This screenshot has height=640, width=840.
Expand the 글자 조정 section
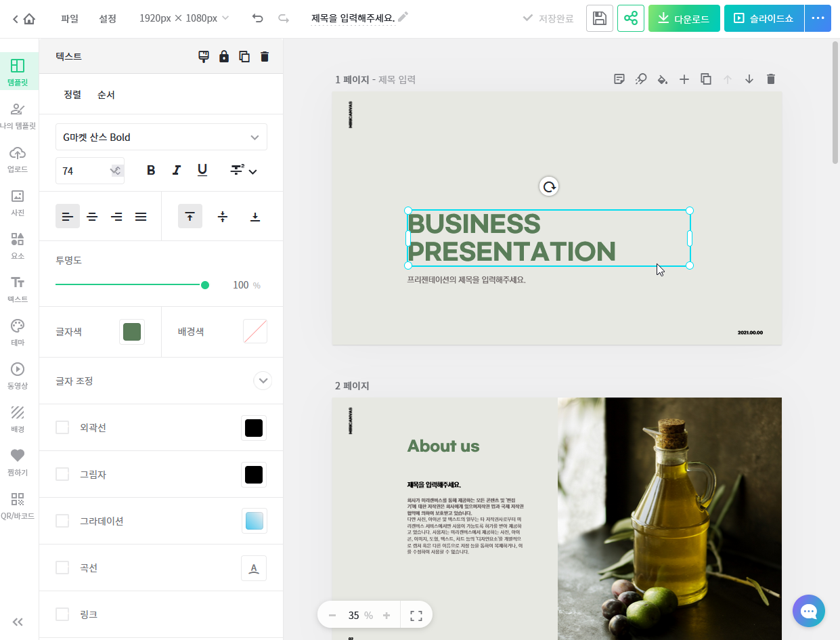pos(263,381)
